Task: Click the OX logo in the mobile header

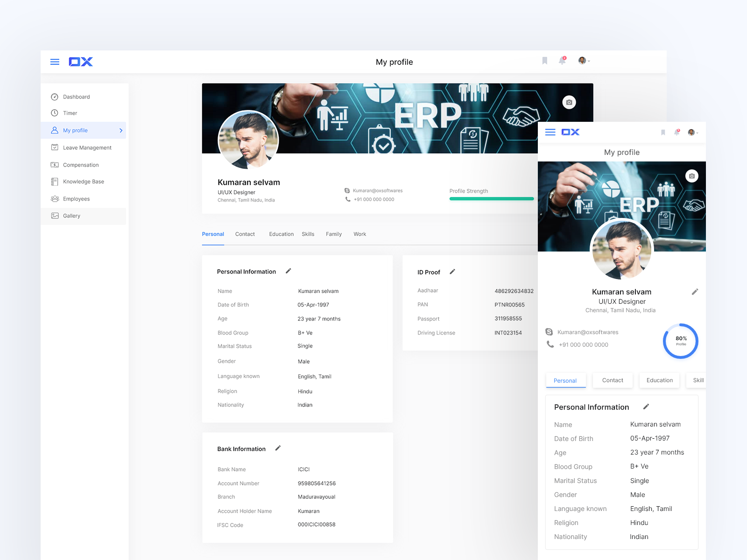Action: pyautogui.click(x=571, y=132)
